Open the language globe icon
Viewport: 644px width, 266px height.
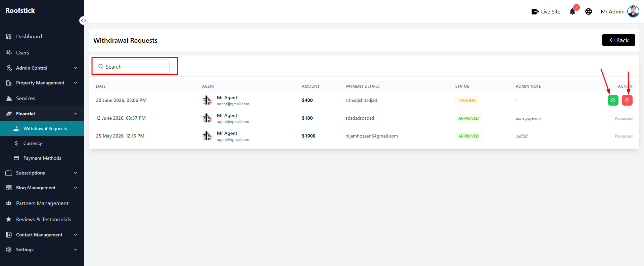(589, 11)
